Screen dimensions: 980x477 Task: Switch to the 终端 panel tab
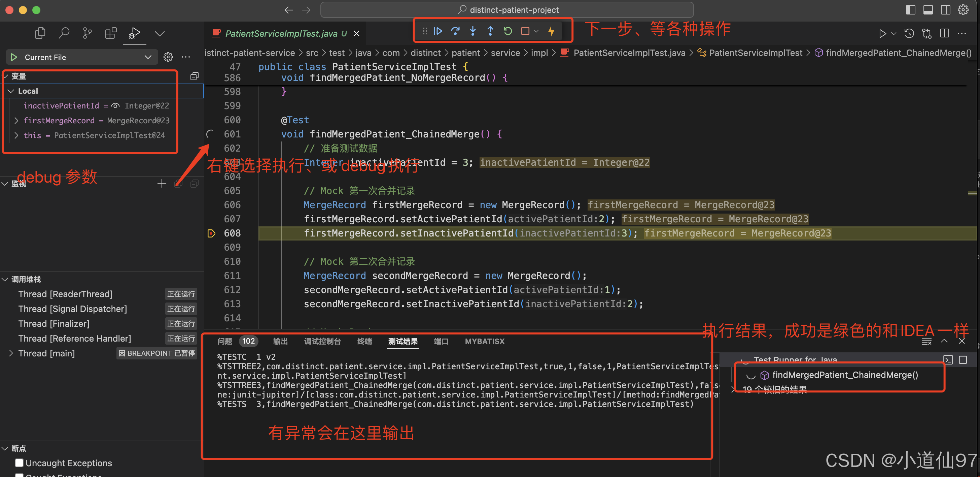pyautogui.click(x=364, y=341)
